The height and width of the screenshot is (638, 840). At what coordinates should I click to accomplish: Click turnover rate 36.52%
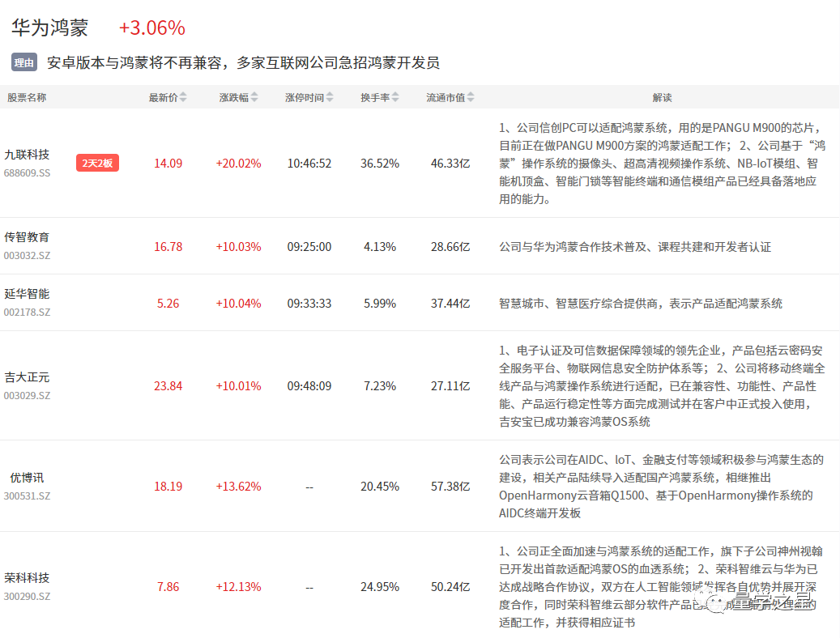pyautogui.click(x=380, y=164)
